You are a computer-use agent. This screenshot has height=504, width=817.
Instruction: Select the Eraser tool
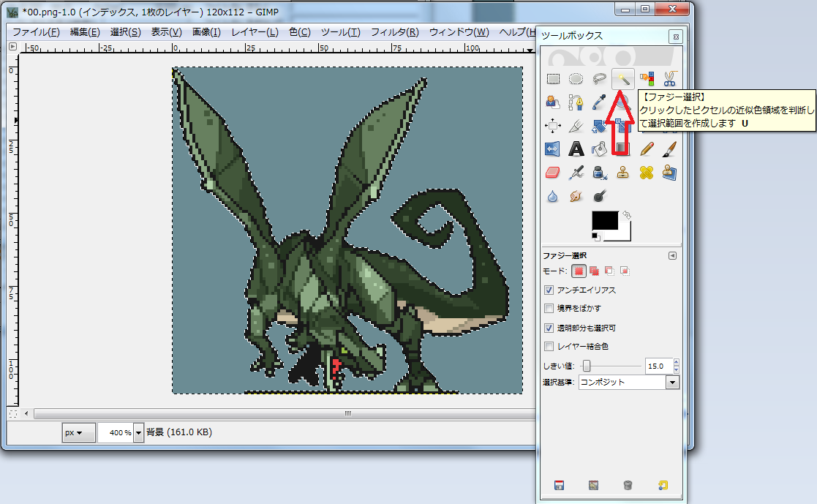[554, 173]
